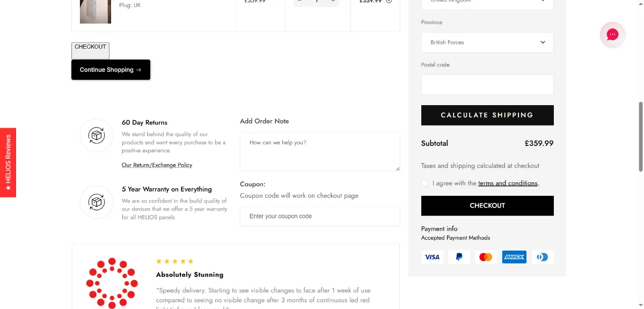
Task: Click the "Absolutely Stunning" review title
Action: click(189, 275)
